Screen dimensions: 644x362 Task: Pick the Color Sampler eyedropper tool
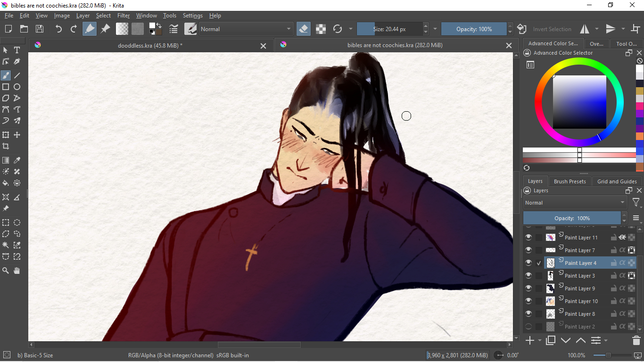coord(17,161)
